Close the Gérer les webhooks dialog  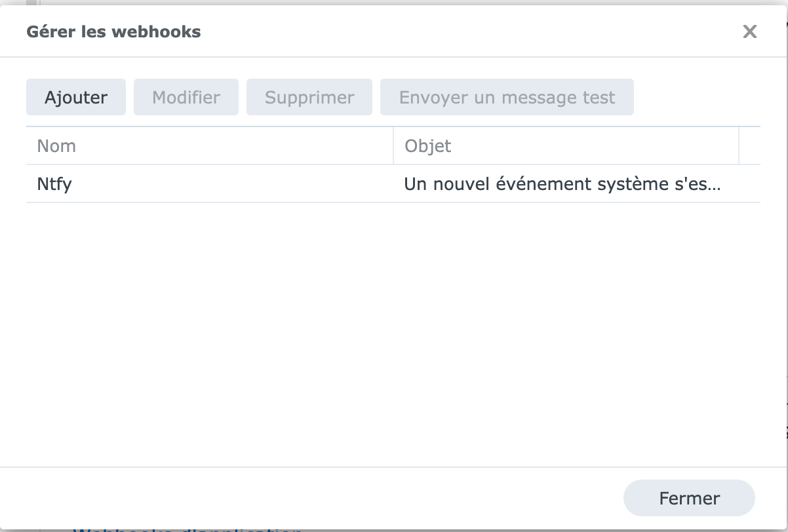tap(749, 31)
